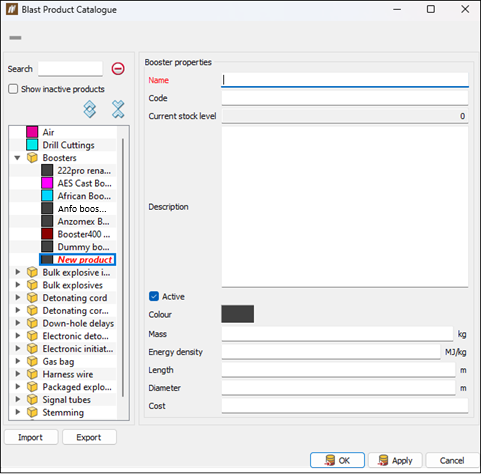Select the cyan Drill Cuttings swatch icon
Image resolution: width=481 pixels, height=474 pixels.
pos(32,145)
